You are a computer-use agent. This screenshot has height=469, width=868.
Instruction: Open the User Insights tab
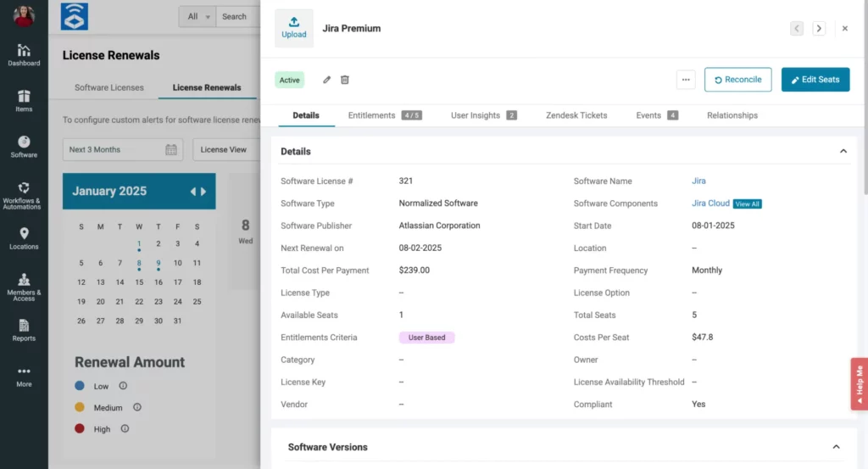[483, 115]
